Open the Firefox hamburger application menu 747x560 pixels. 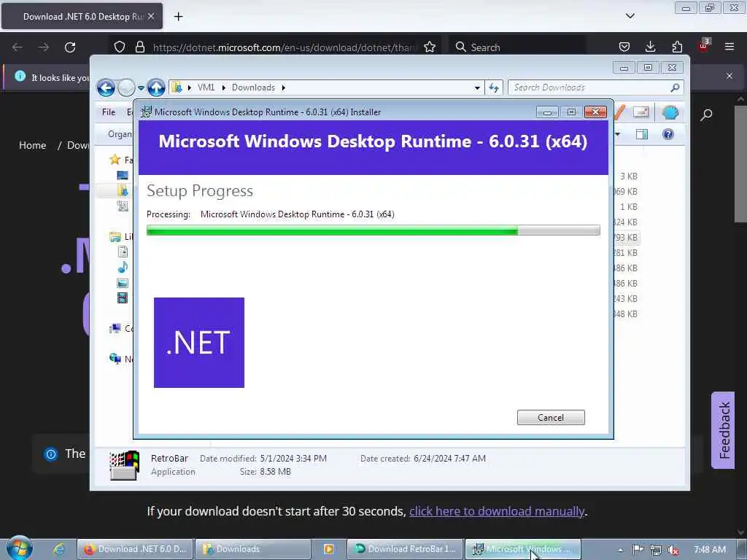729,47
